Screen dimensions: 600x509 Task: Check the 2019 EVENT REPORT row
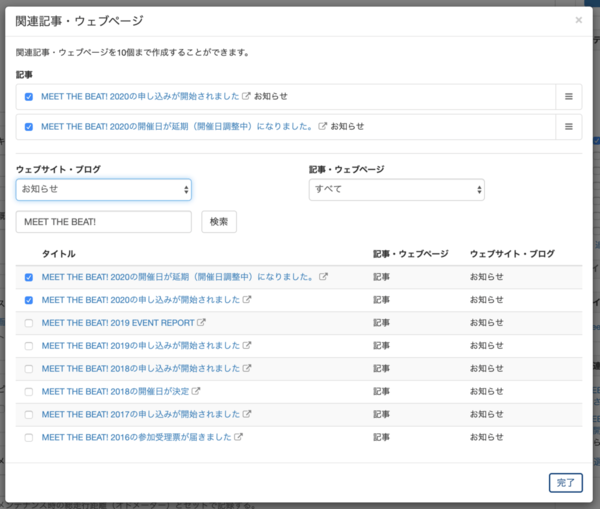coord(29,323)
